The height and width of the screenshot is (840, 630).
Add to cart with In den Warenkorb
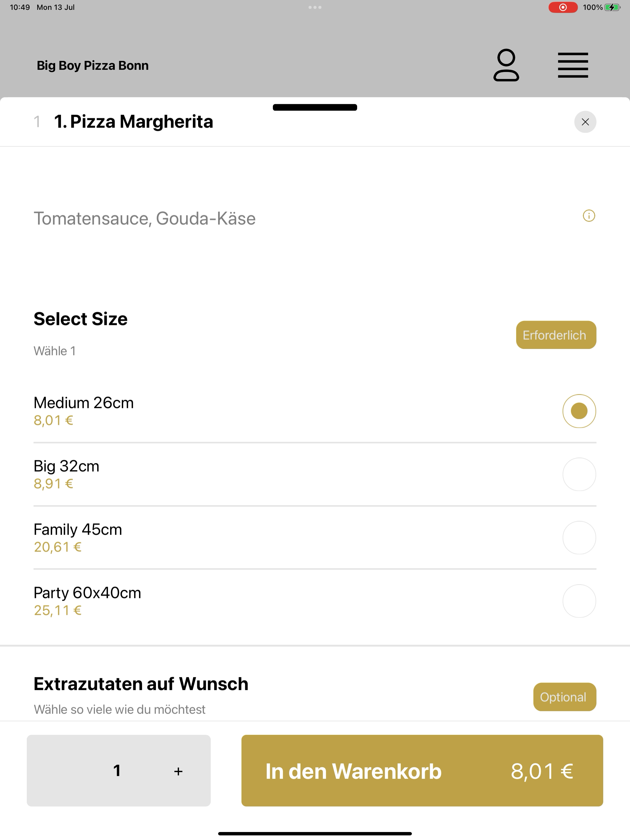422,771
